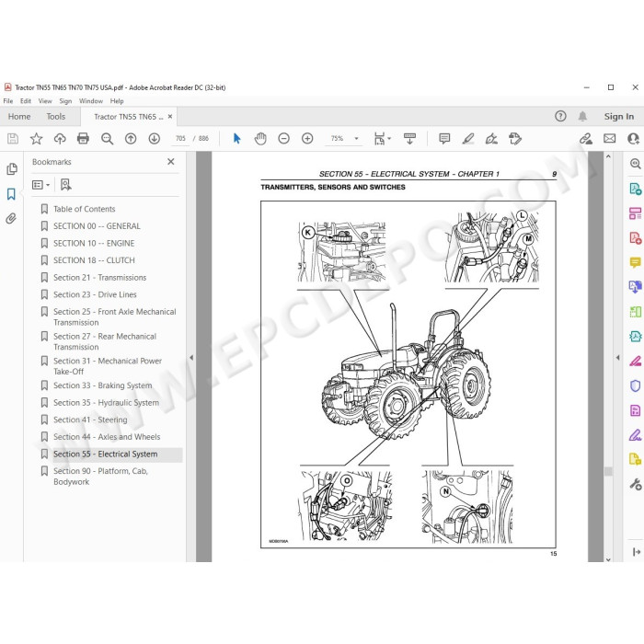Print the document using printer icon
Viewport: 644px width, 644px height.
(x=83, y=138)
